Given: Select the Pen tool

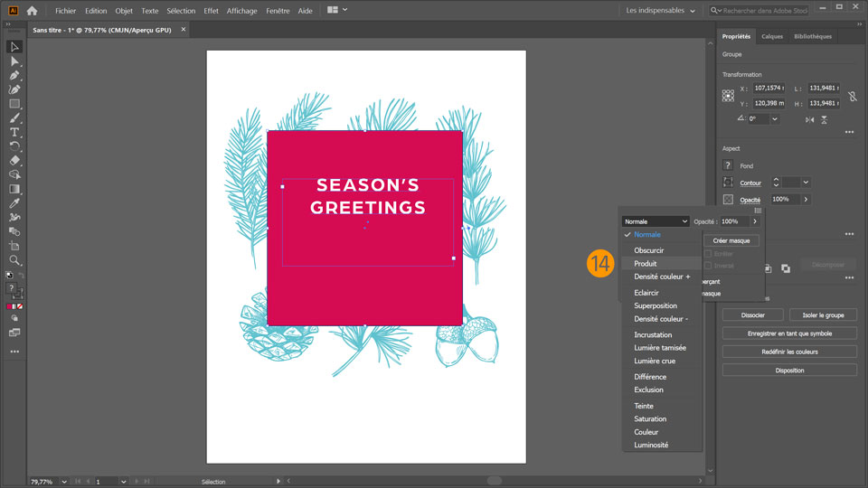Looking at the screenshot, I should tap(14, 75).
